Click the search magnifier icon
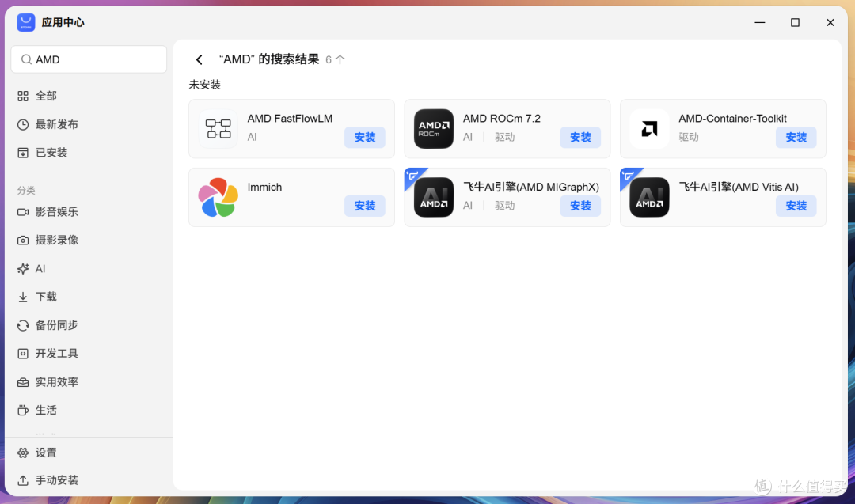 coord(25,59)
